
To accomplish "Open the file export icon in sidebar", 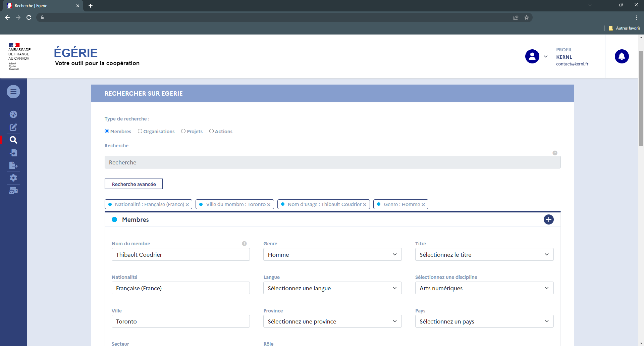I will tap(13, 165).
